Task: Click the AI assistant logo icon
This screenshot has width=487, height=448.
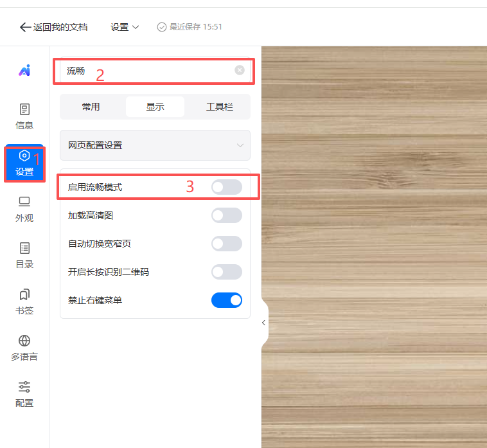Action: coord(24,71)
